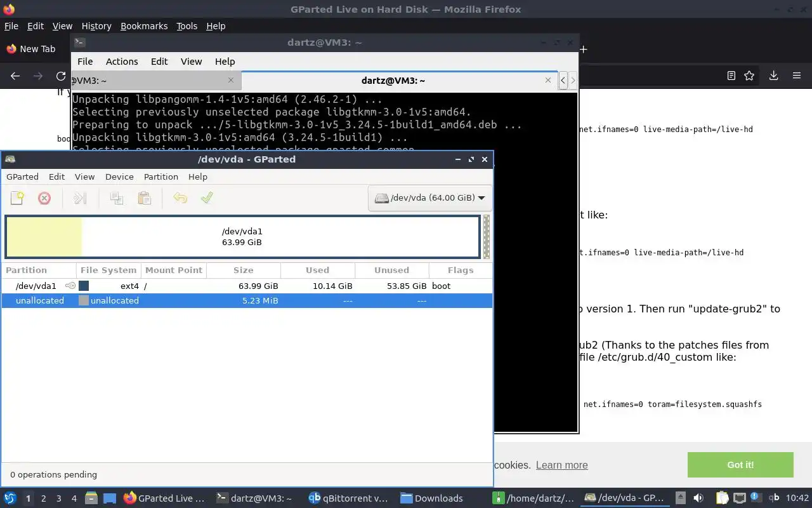Open new Firefox tab with plus icon
The width and height of the screenshot is (812, 508).
[x=583, y=49]
